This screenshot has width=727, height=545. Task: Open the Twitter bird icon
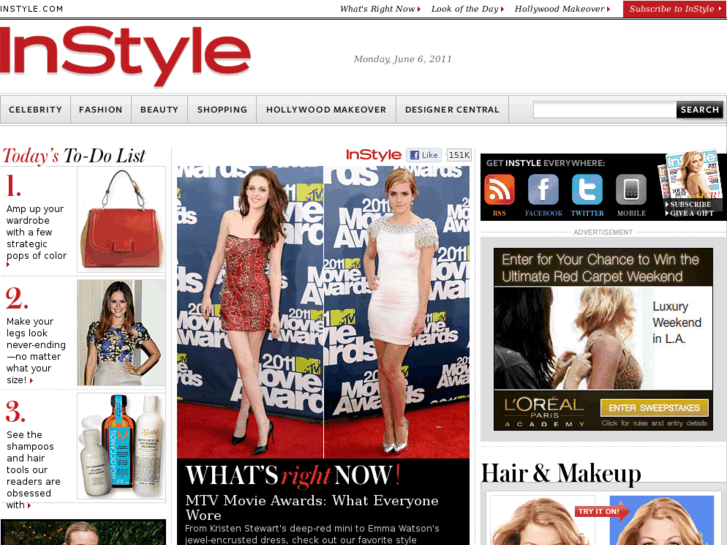click(x=587, y=190)
